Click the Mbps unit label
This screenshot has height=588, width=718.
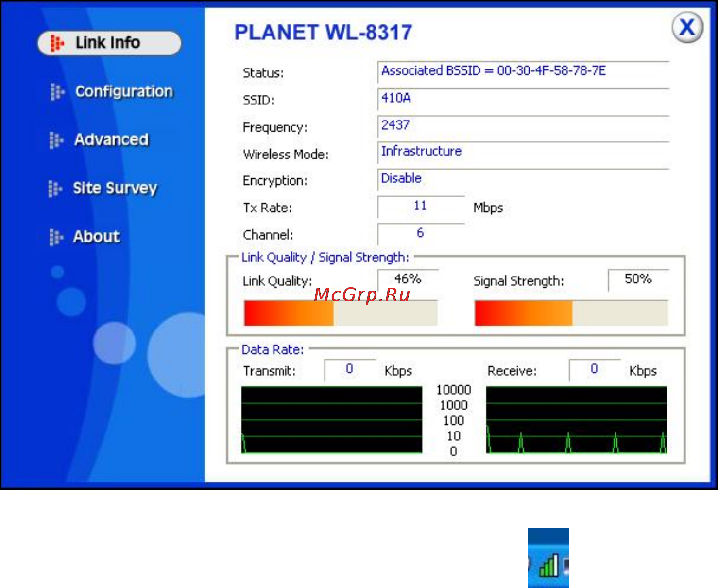(488, 208)
